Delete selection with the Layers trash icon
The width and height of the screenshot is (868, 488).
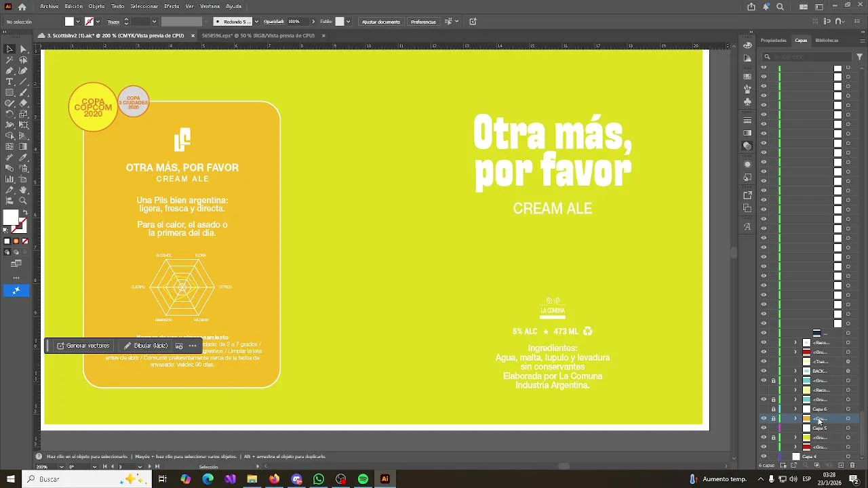pos(852,466)
